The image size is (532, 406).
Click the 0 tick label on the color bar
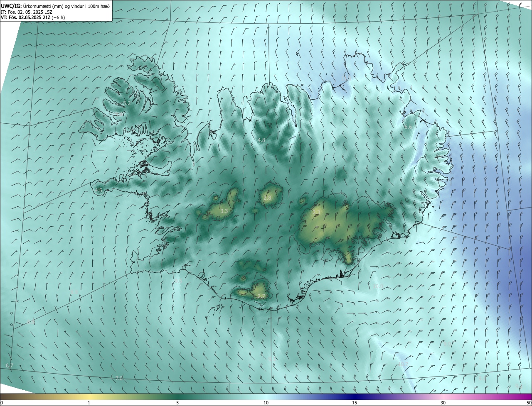click(2, 403)
